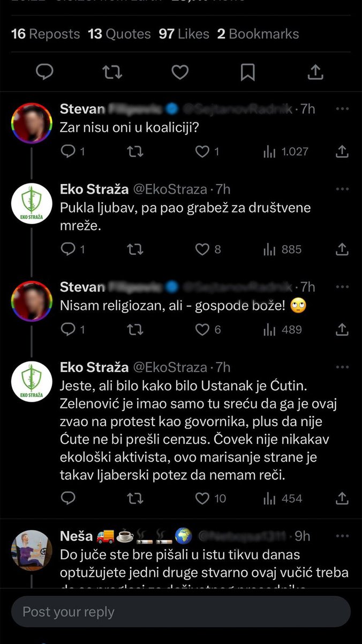Open the @EkoStraza handle on first reply

169,189
